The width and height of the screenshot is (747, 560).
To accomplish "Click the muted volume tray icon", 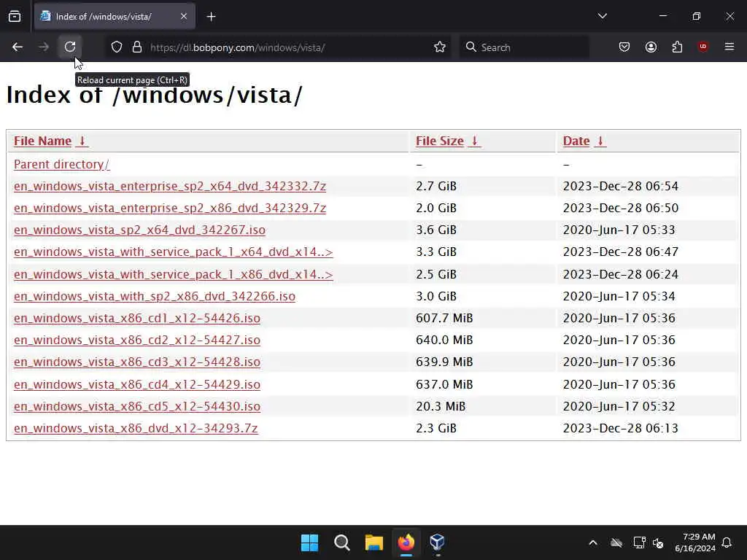I will pyautogui.click(x=658, y=542).
